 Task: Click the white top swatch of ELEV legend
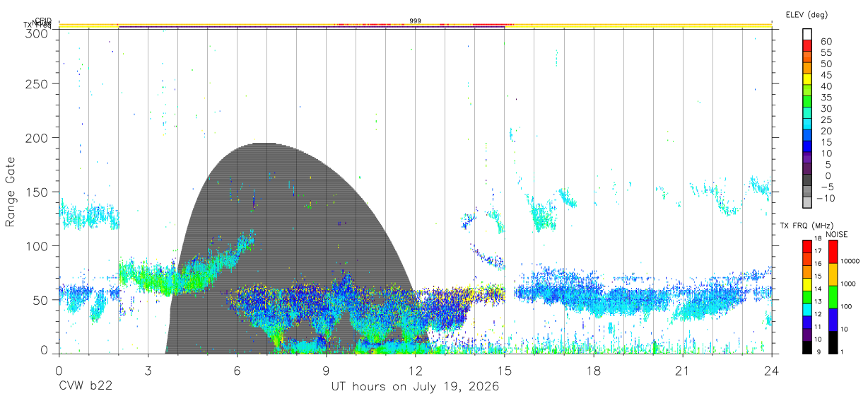click(807, 34)
